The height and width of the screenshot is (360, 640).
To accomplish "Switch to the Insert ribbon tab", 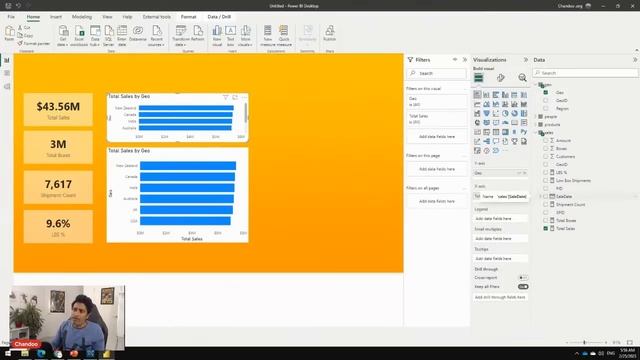I will click(x=56, y=17).
